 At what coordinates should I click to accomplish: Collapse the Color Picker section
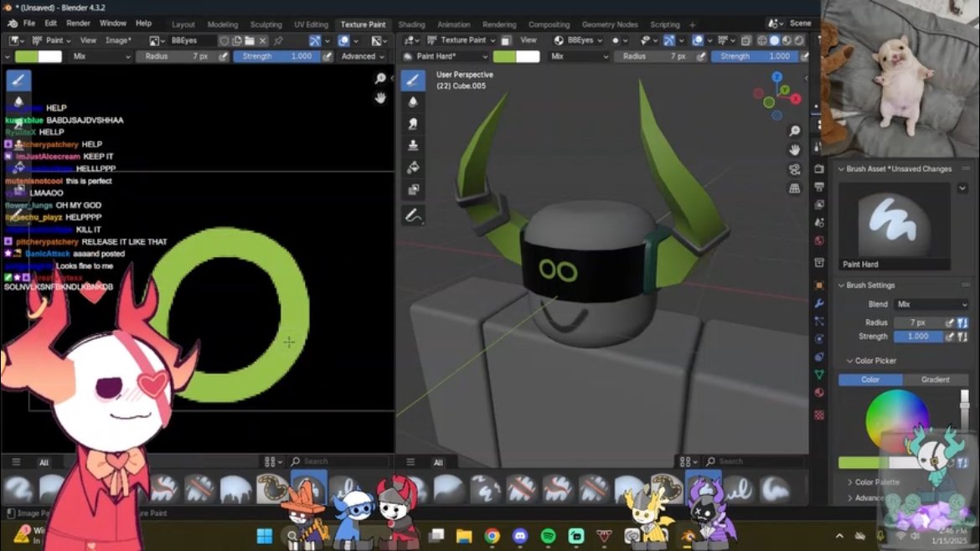point(850,361)
